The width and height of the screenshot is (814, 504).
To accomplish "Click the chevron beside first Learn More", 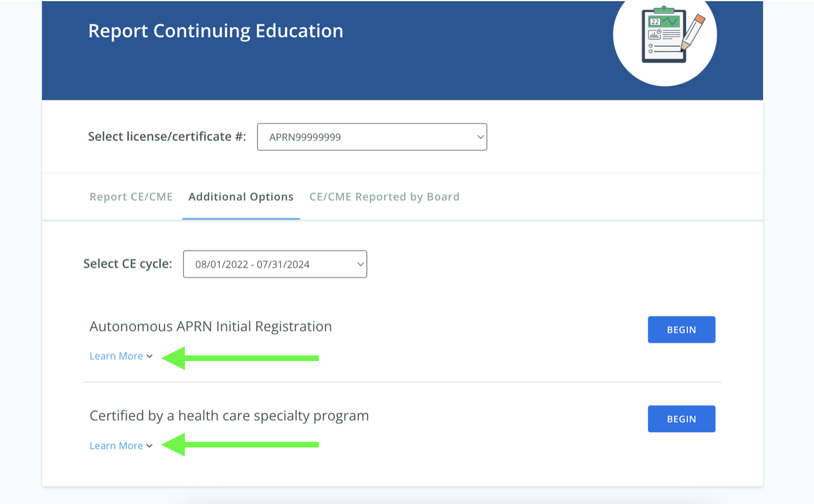I will 149,357.
